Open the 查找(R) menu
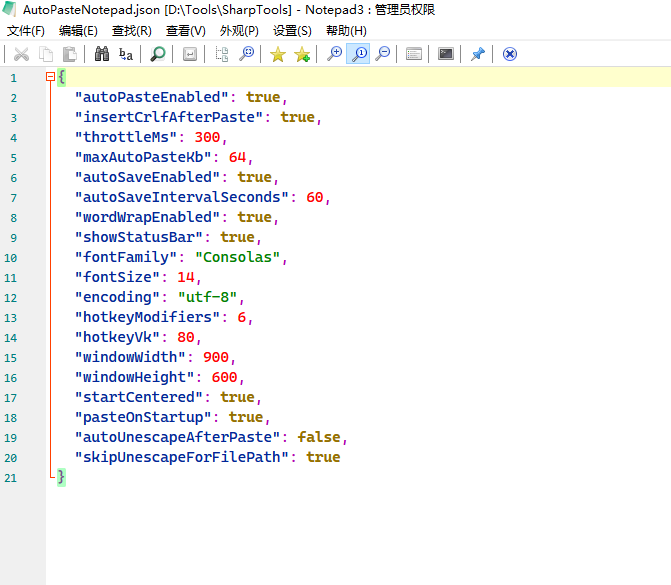671x585 pixels. point(132,31)
